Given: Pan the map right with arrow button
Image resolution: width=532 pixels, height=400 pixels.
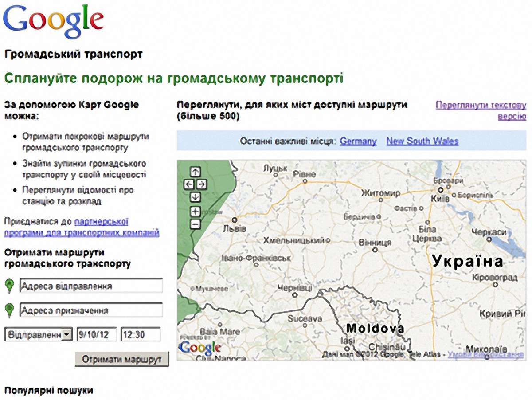Looking at the screenshot, I should (201, 184).
